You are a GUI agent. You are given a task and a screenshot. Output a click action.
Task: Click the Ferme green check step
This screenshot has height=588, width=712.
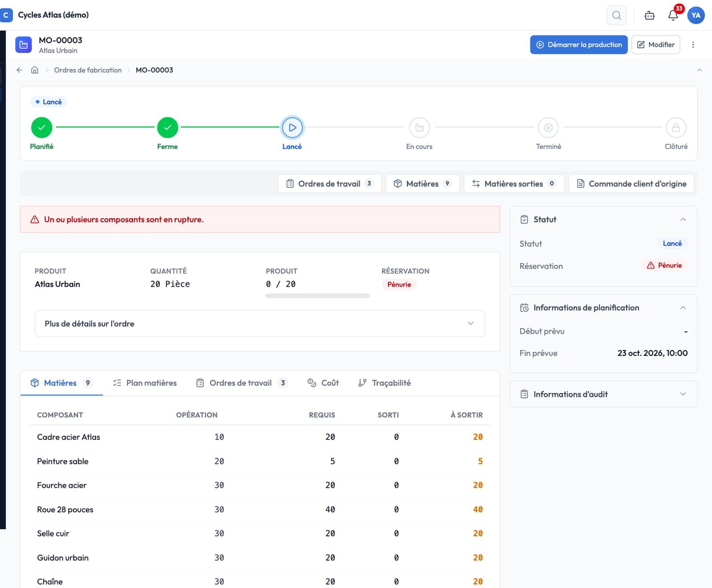pyautogui.click(x=167, y=128)
